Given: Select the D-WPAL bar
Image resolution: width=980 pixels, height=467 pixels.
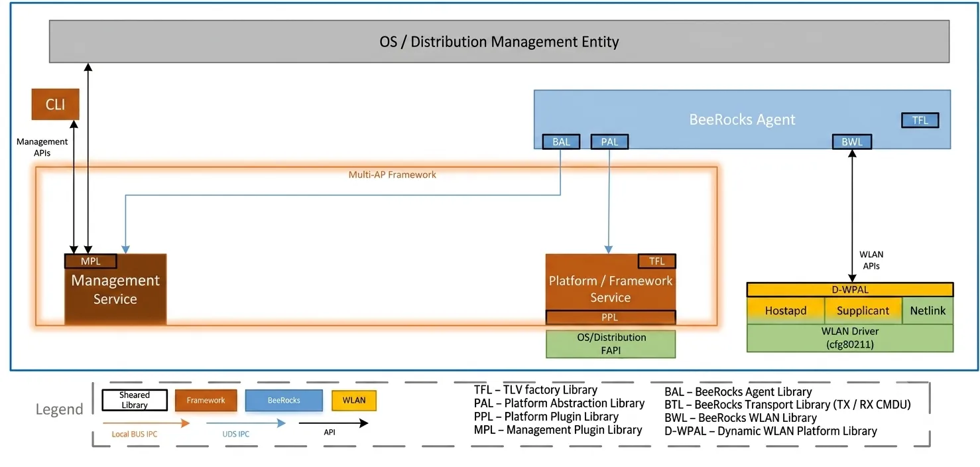Looking at the screenshot, I should click(850, 289).
